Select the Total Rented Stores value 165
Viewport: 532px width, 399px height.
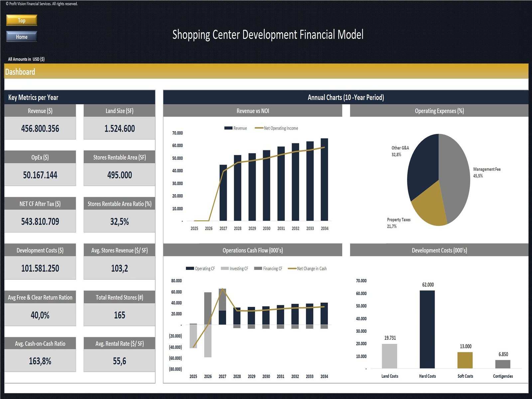click(x=119, y=315)
